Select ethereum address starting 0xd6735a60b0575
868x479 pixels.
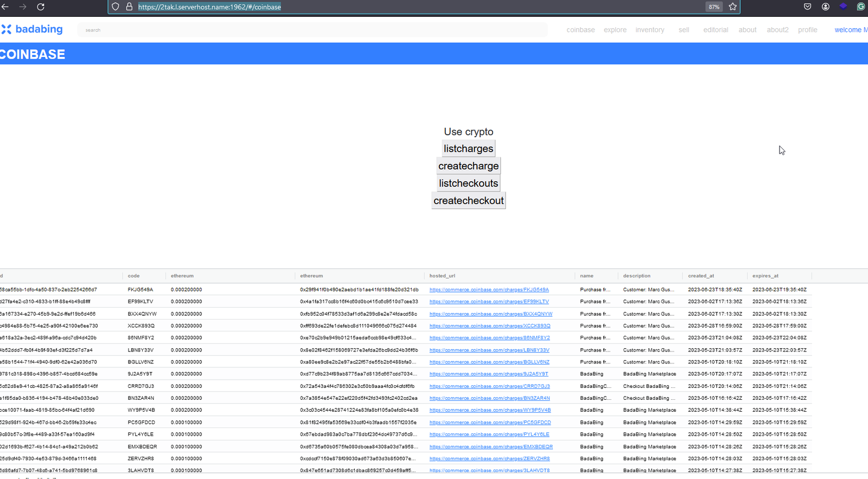point(359,447)
